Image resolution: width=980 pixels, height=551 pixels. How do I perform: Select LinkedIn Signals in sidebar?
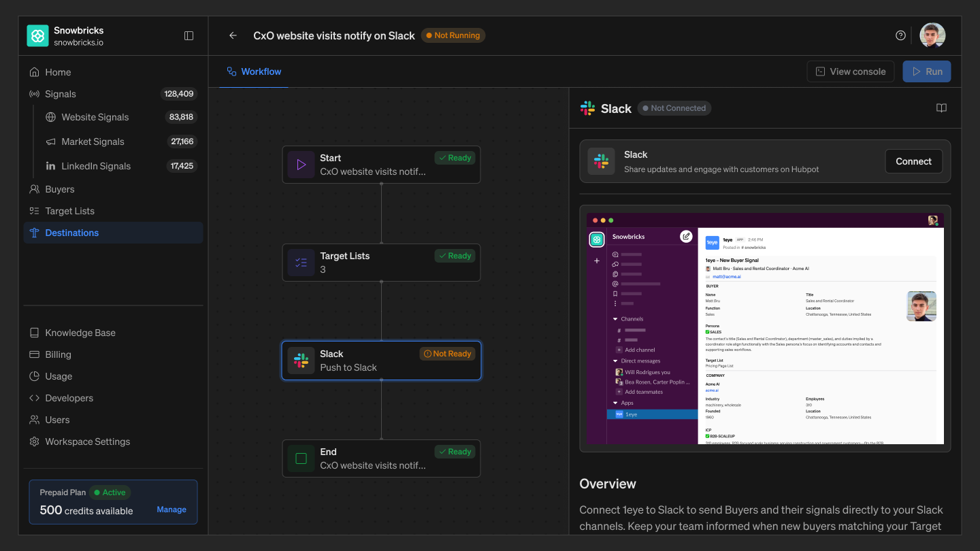tap(121, 166)
